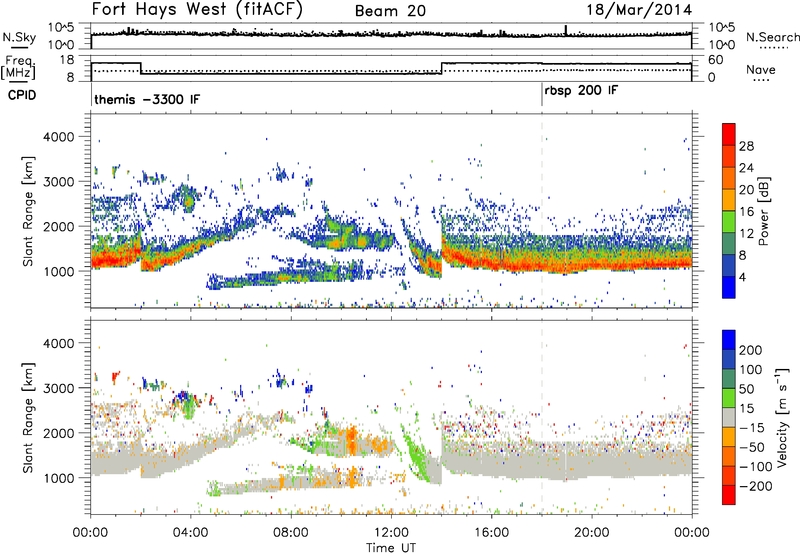Pick the bright blue bottom Power colorbar segment
This screenshot has height=554, width=800.
(729, 287)
